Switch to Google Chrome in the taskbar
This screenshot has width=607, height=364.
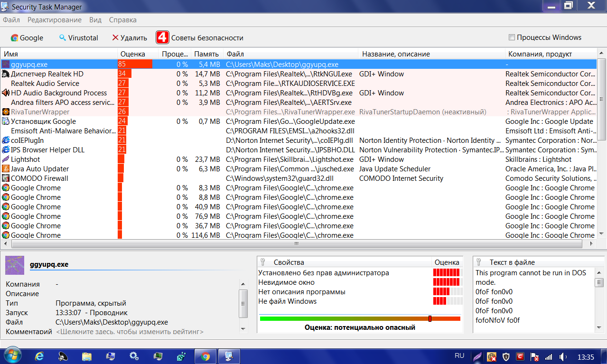[x=205, y=356]
